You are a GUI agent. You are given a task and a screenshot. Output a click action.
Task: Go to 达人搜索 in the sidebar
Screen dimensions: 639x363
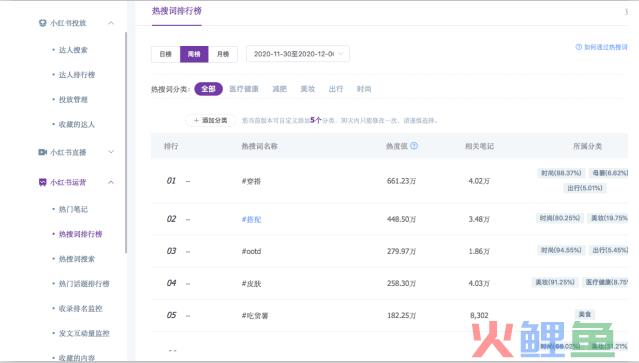pyautogui.click(x=73, y=50)
